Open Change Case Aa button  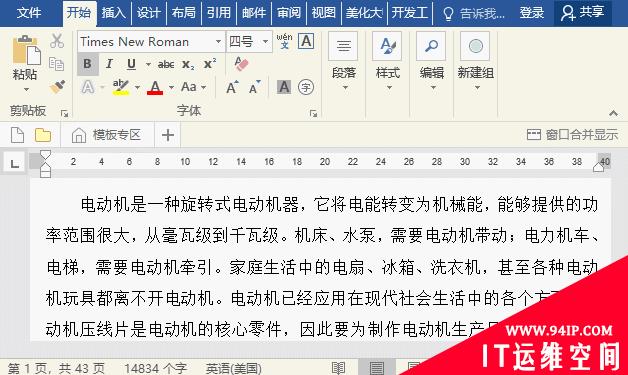click(x=189, y=87)
